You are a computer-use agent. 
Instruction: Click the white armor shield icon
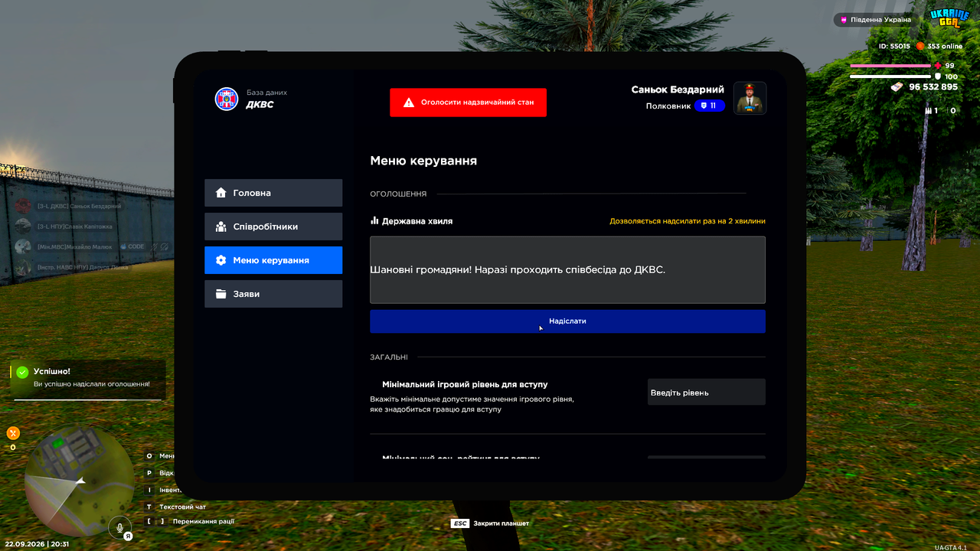tap(938, 77)
